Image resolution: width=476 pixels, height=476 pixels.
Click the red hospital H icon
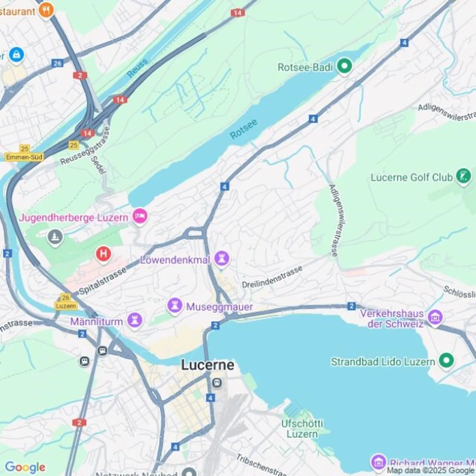(103, 254)
